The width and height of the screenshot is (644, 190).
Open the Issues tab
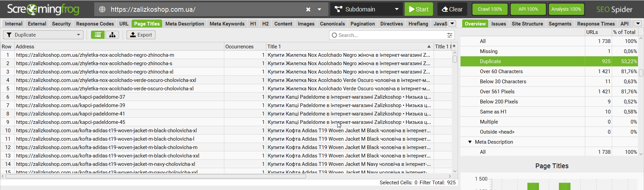(498, 24)
